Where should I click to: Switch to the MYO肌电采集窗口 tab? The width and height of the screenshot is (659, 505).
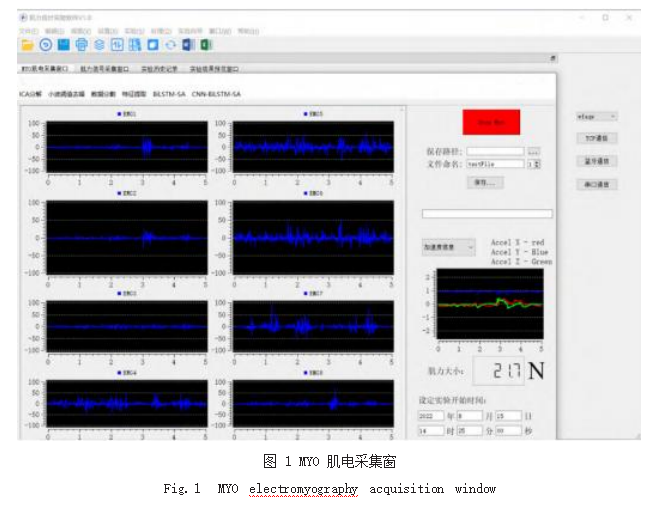pos(45,68)
